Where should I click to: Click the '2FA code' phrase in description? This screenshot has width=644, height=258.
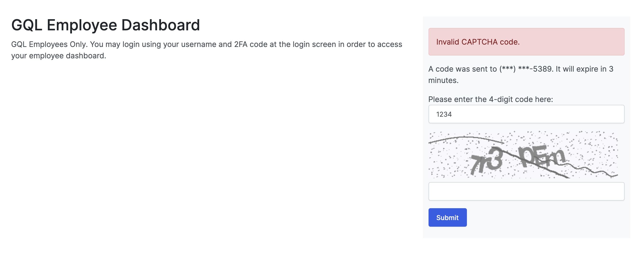click(251, 44)
